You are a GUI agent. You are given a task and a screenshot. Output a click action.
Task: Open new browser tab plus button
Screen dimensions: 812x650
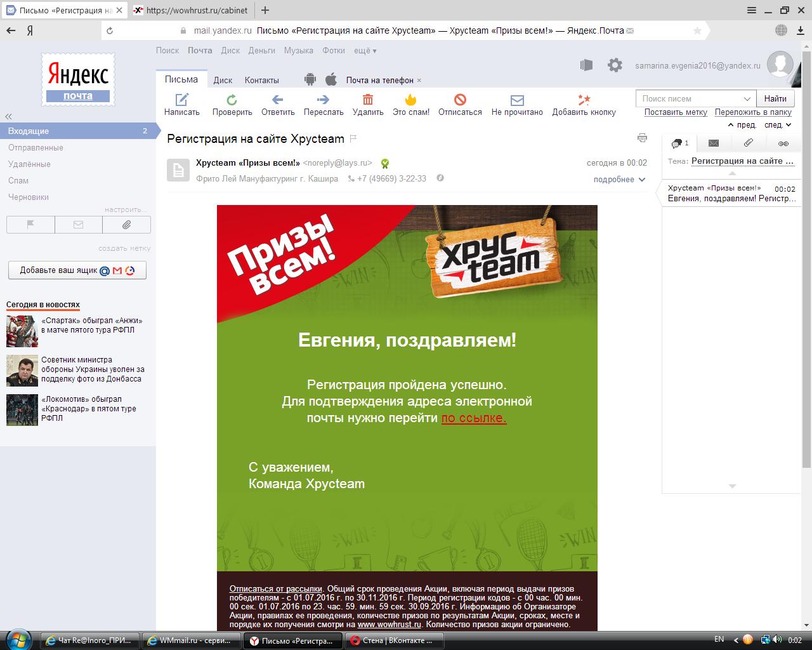pos(265,10)
